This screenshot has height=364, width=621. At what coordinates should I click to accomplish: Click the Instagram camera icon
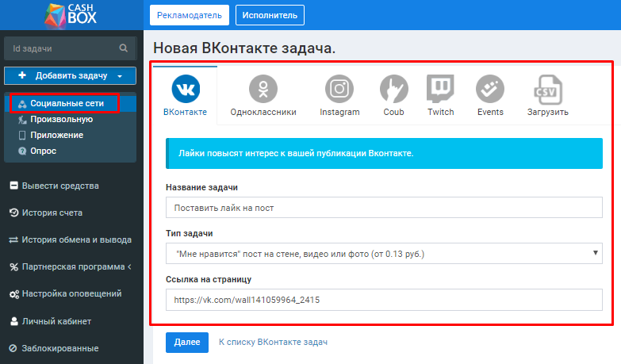pos(339,89)
